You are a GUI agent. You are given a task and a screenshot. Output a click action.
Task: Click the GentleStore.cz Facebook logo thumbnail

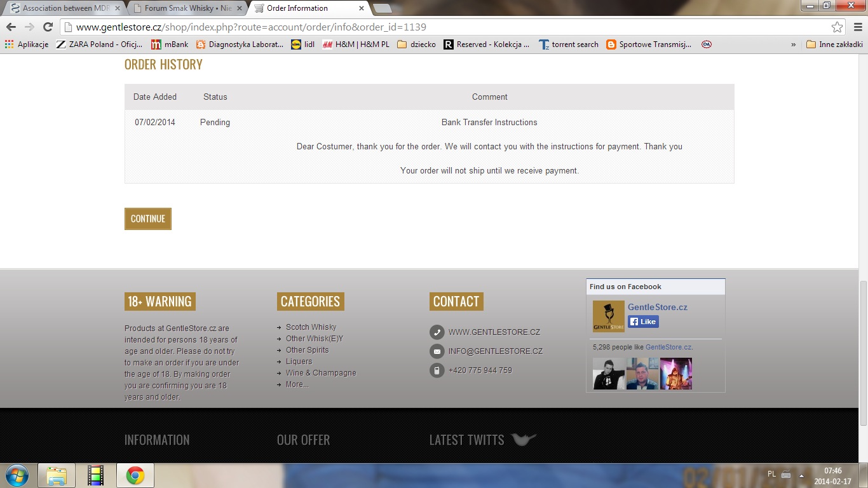[608, 316]
